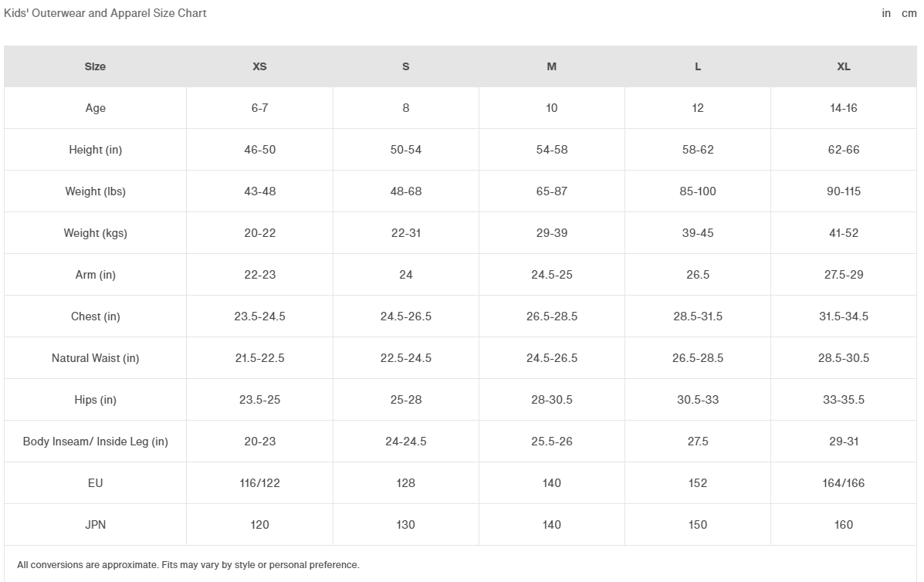Viewport: 924px width, 582px height.
Task: Click the conversions disclaimer text
Action: (x=188, y=565)
